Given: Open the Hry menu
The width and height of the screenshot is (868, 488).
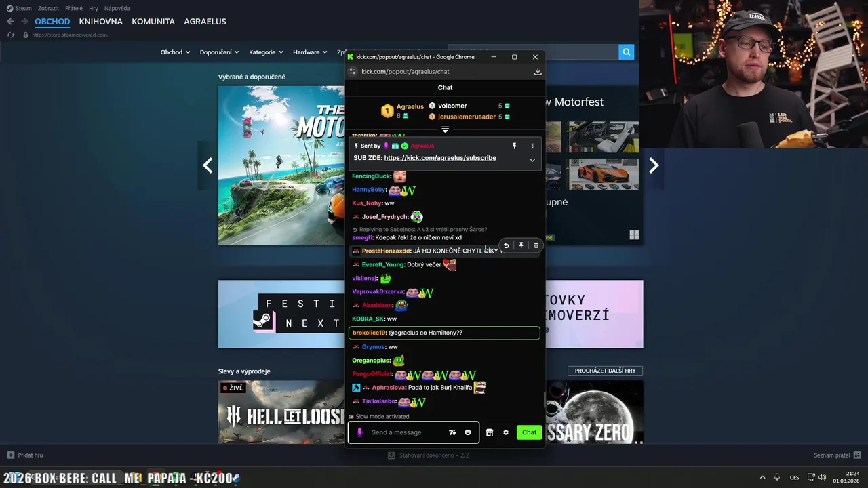Looking at the screenshot, I should (94, 8).
